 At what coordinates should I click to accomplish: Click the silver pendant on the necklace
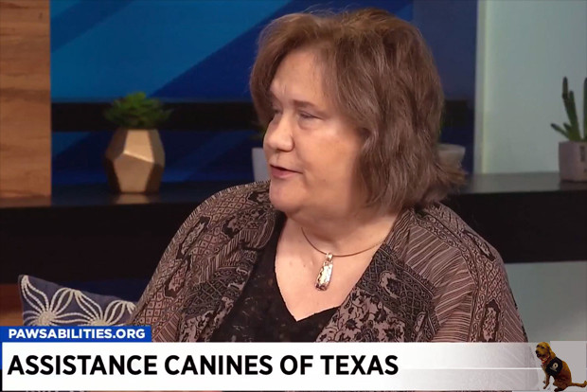click(324, 272)
